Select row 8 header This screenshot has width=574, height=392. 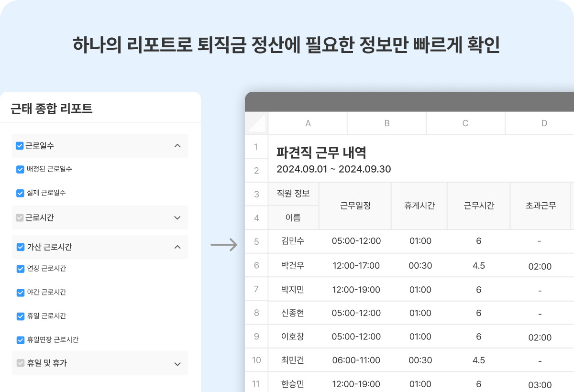(256, 313)
